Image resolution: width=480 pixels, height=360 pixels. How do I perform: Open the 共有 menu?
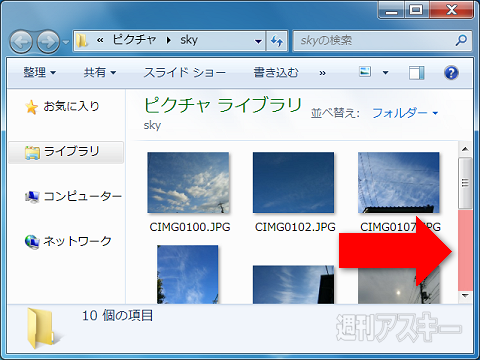(x=99, y=72)
